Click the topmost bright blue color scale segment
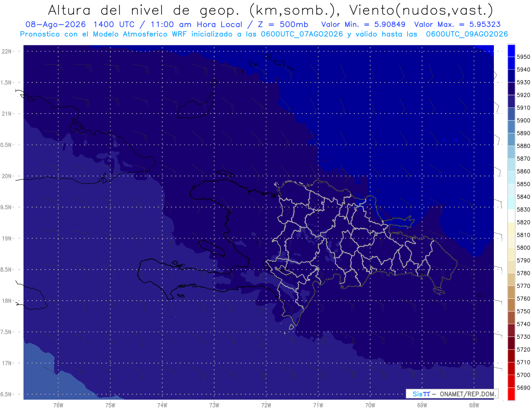 [511, 50]
